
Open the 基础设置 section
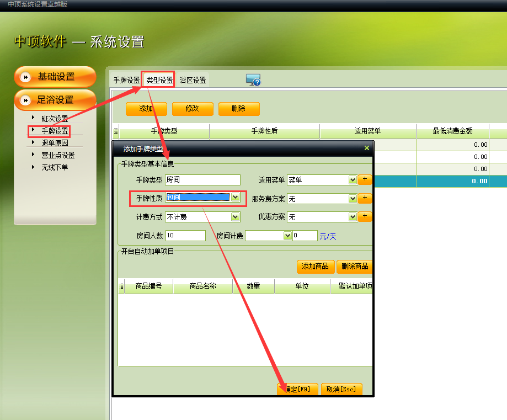[x=55, y=77]
